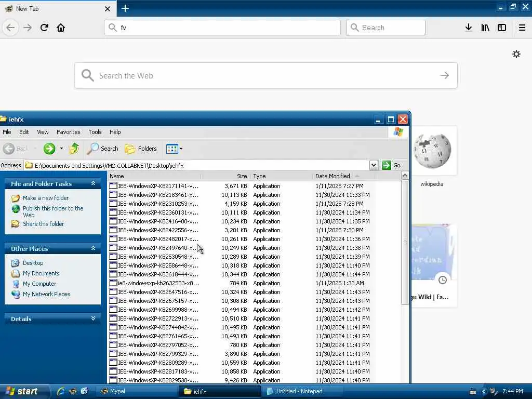532x399 pixels.
Task: Click the browser URL address field
Action: [x=222, y=28]
